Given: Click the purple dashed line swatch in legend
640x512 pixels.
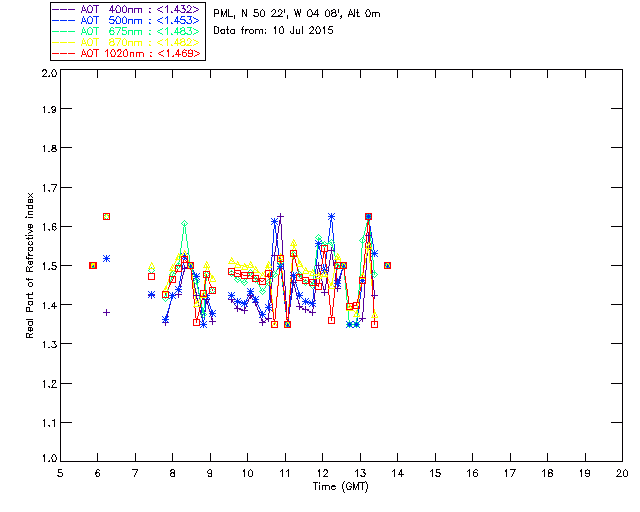Looking at the screenshot, I should pos(62,9).
